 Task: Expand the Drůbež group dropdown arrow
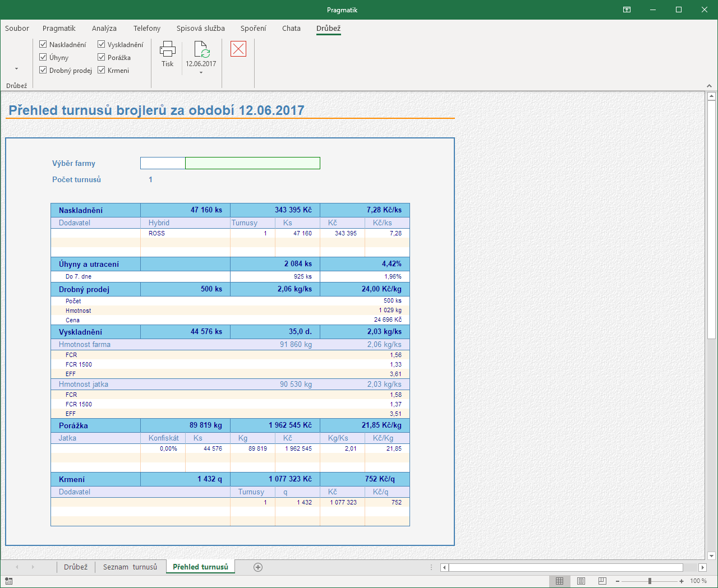pyautogui.click(x=16, y=69)
